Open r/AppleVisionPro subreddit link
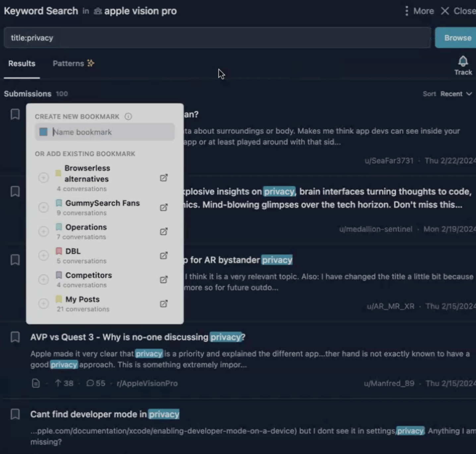This screenshot has width=476, height=454. 147,383
